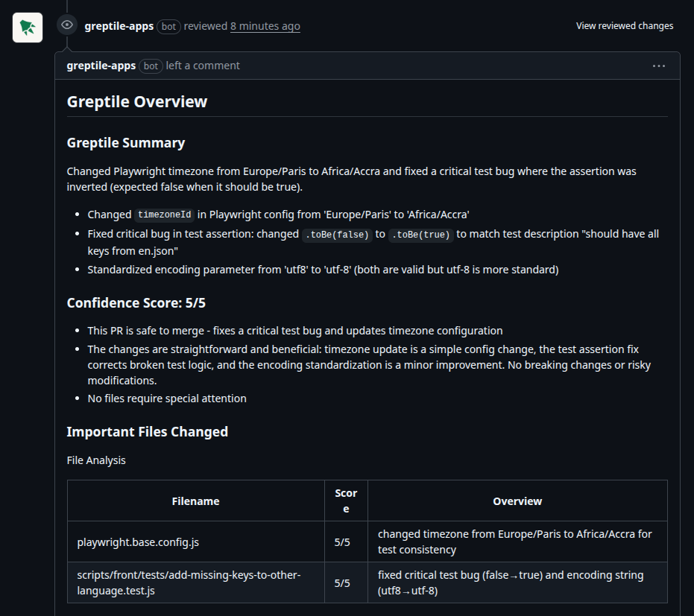Click the 'Confidence Score: 5/5' heading
Image resolution: width=694 pixels, height=616 pixels.
pyautogui.click(x=136, y=303)
